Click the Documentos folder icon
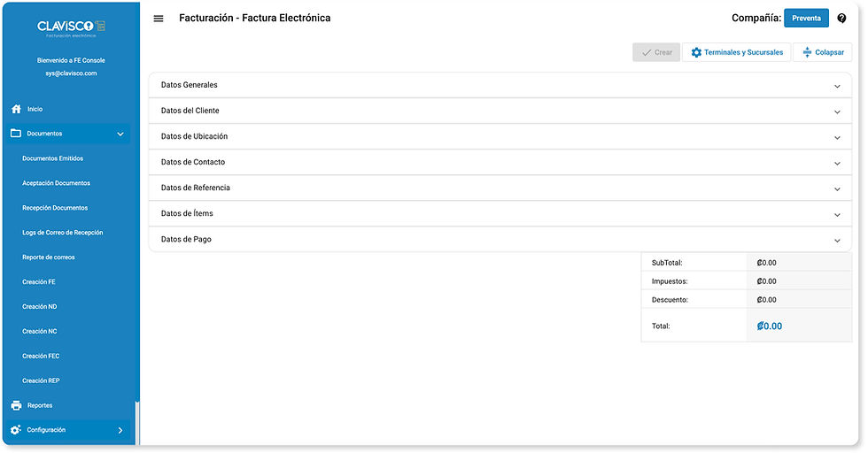868x453 pixels. 16,134
